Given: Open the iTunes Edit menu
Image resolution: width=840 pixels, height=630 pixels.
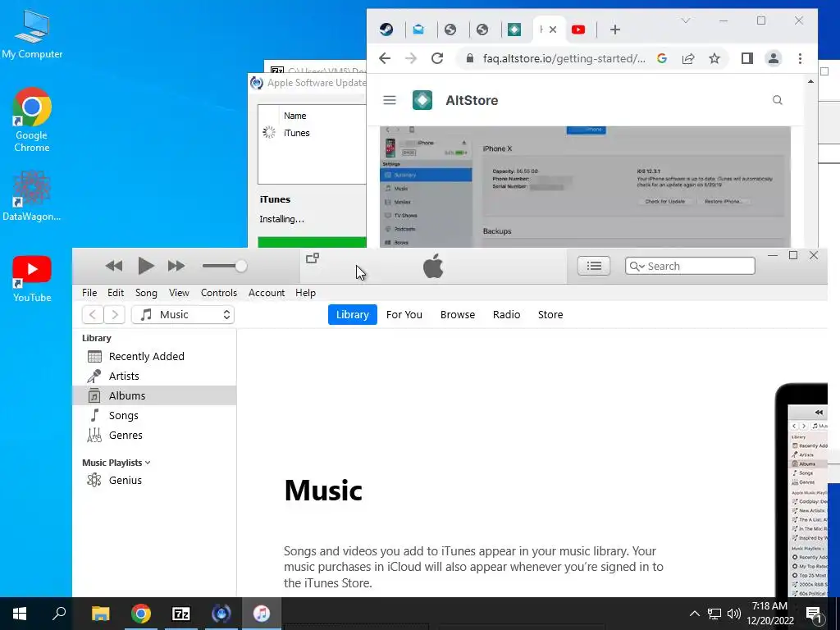Looking at the screenshot, I should (x=116, y=293).
